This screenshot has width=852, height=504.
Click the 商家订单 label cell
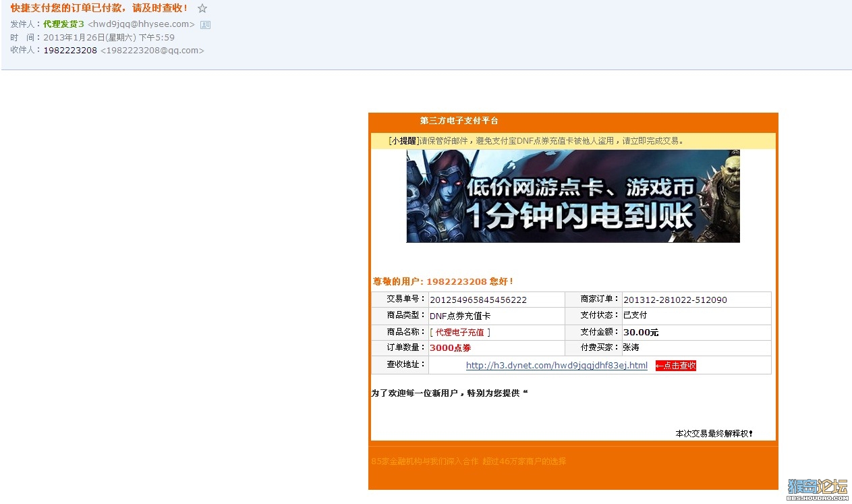594,300
